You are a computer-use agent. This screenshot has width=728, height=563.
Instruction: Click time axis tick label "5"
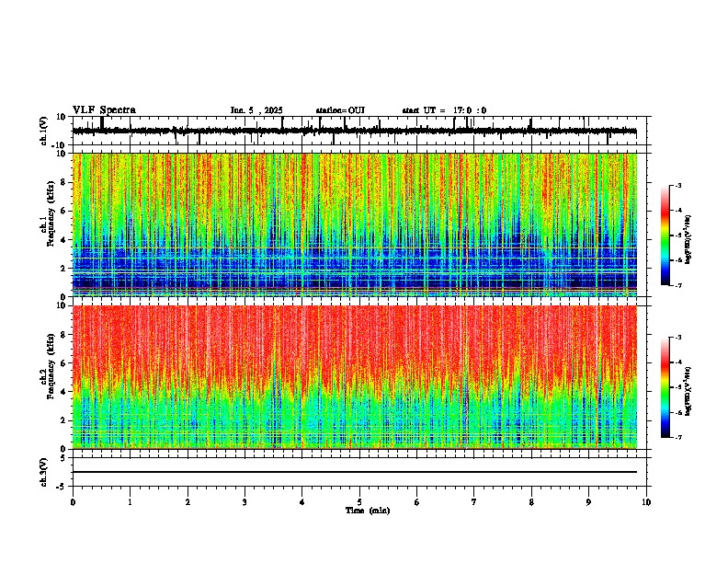click(x=359, y=502)
